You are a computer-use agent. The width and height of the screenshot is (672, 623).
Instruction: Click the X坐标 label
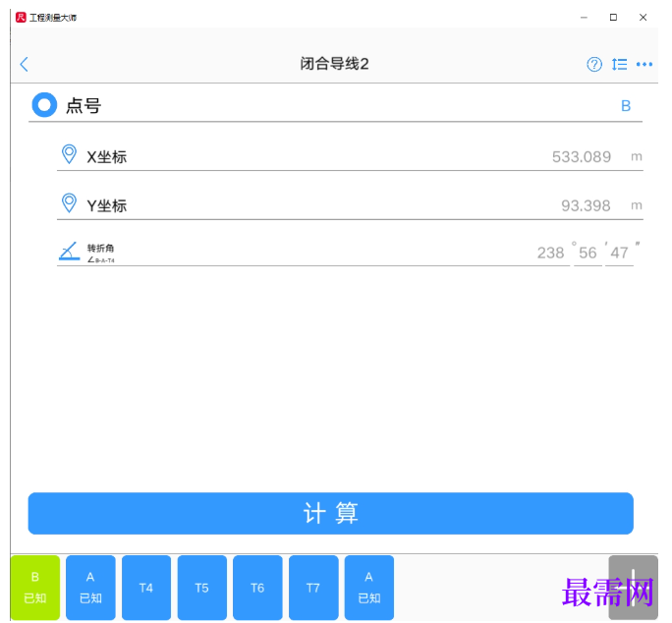pos(107,157)
